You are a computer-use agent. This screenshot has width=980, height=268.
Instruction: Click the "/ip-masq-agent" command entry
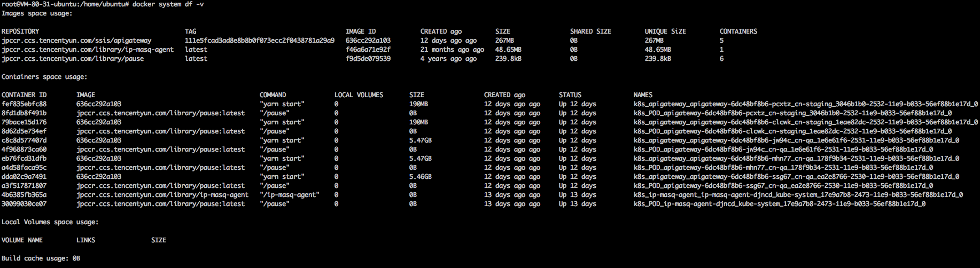point(289,195)
